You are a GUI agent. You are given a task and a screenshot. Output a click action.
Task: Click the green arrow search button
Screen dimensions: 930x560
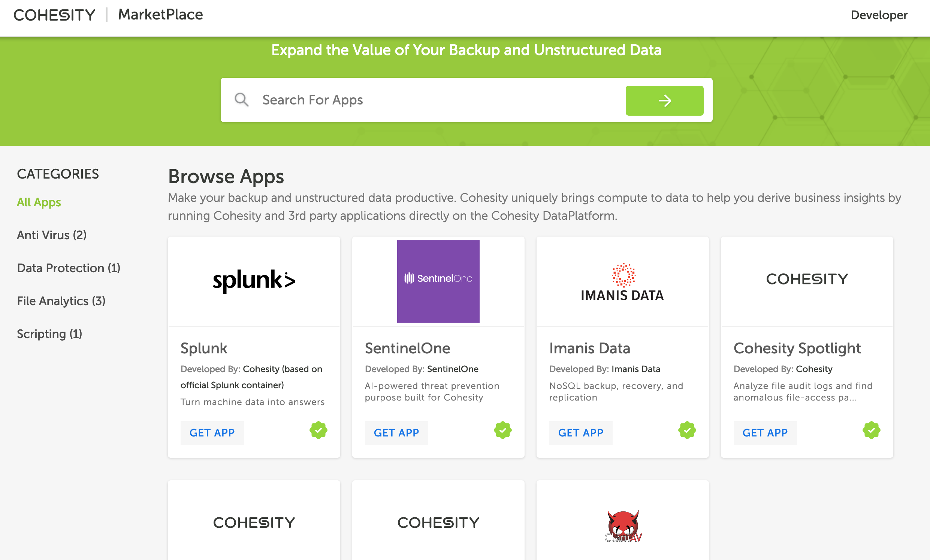pos(664,100)
